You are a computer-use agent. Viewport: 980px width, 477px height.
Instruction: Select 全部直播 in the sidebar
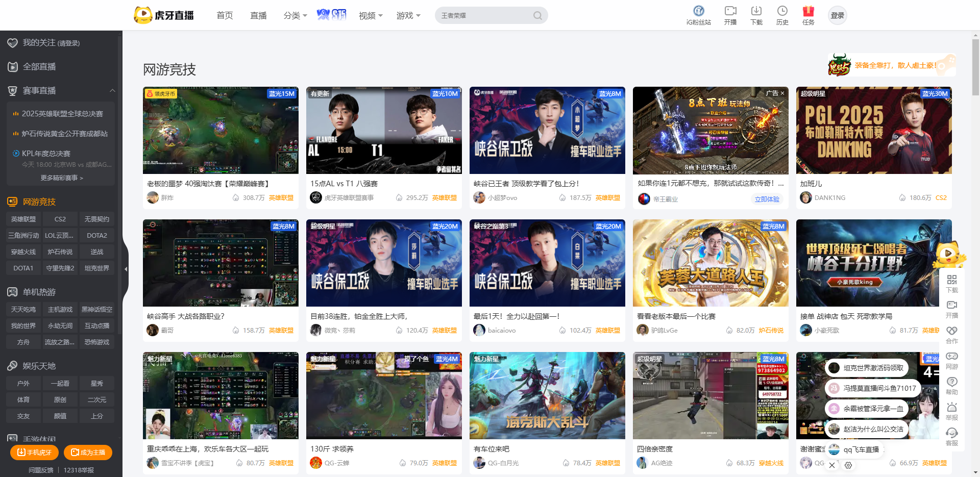[39, 67]
